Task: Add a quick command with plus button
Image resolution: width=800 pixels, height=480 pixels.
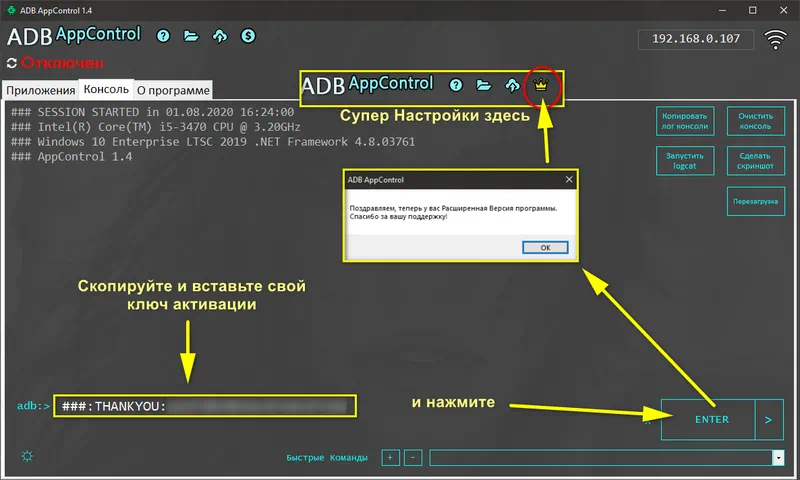Action: [x=390, y=458]
